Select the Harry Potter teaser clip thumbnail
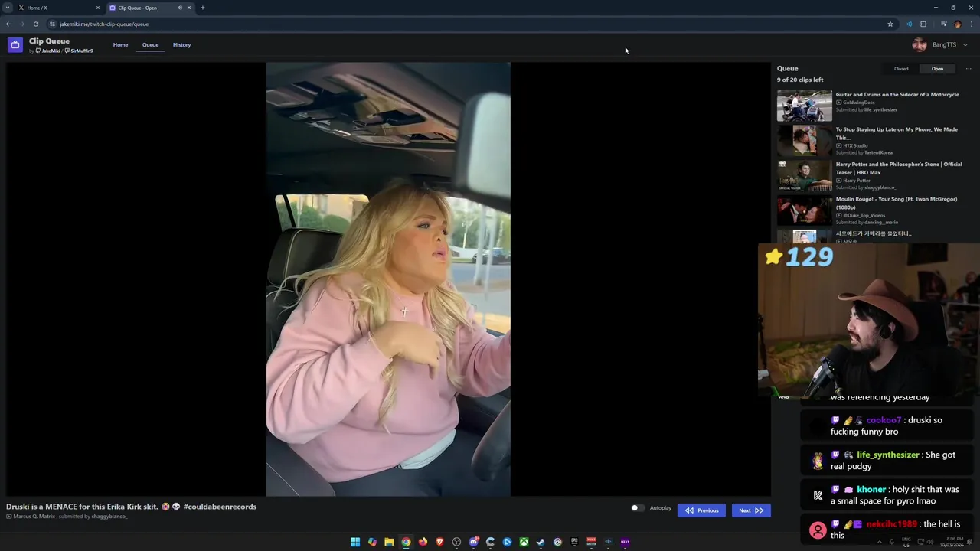 pos(805,176)
